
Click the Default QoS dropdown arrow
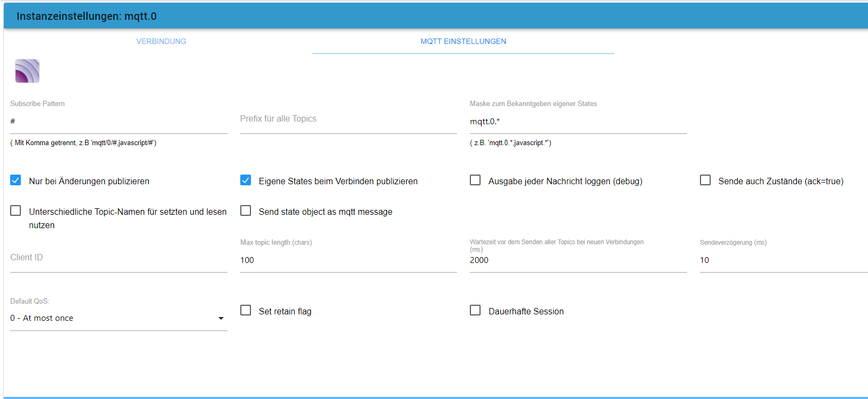tap(221, 318)
